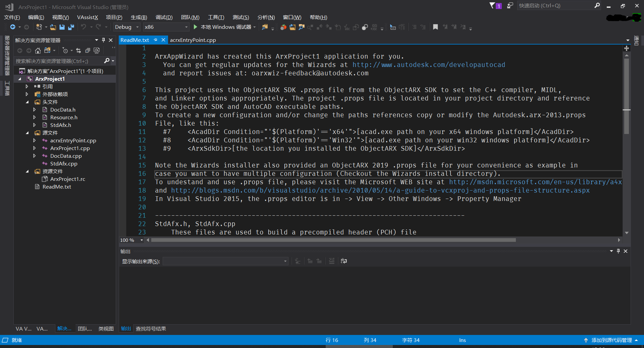Click the Visual Assist tomato icon
This screenshot has height=348, width=644.
click(283, 27)
